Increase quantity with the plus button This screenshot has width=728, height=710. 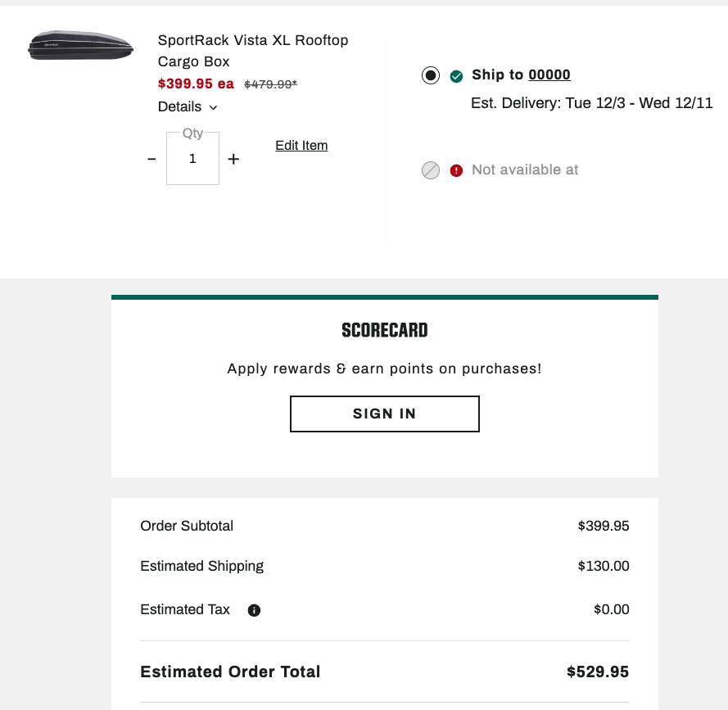233,159
